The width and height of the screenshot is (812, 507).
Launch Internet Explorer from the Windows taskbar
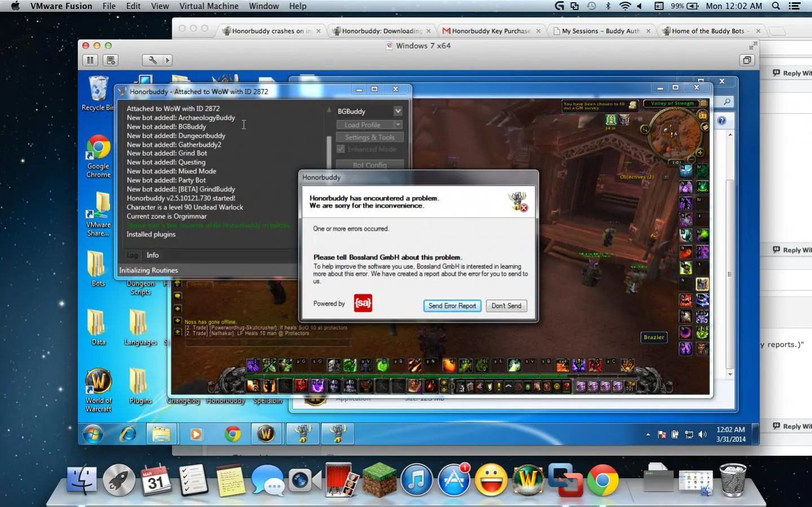click(128, 434)
